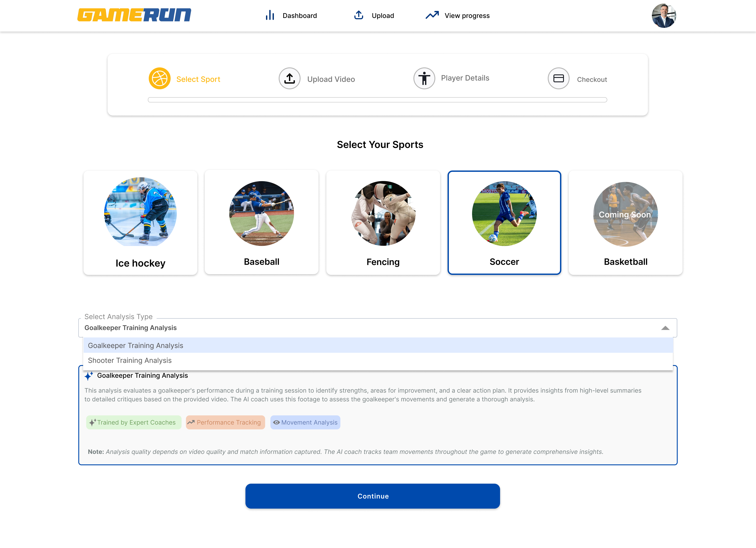
Task: Collapse the Select Analysis Type dropdown arrow
Action: [x=665, y=328]
